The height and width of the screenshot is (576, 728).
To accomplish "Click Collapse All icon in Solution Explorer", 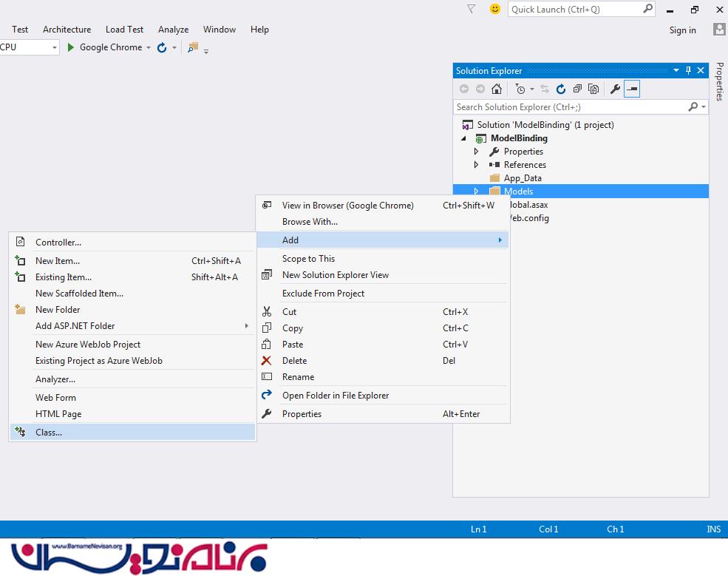I will click(x=577, y=89).
